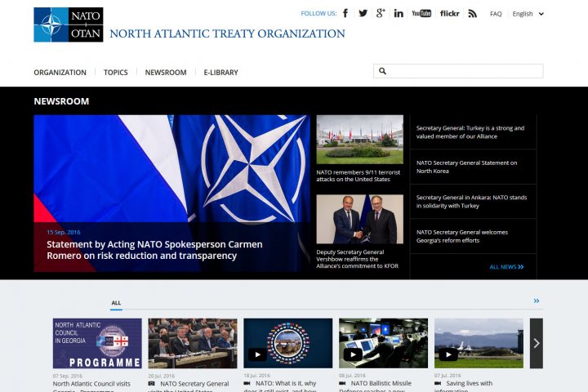Click the handshake photo thumbnail
588x392 pixels.
359,219
